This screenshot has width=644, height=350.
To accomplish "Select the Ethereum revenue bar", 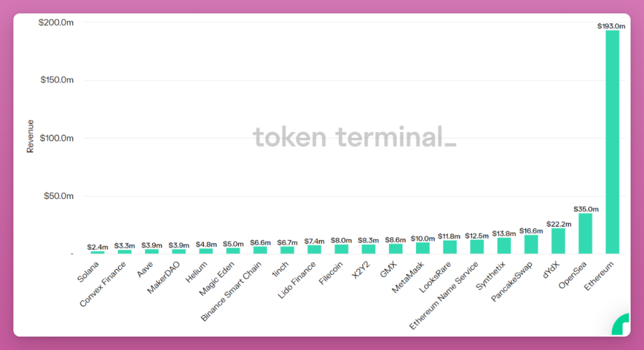I will click(612, 142).
